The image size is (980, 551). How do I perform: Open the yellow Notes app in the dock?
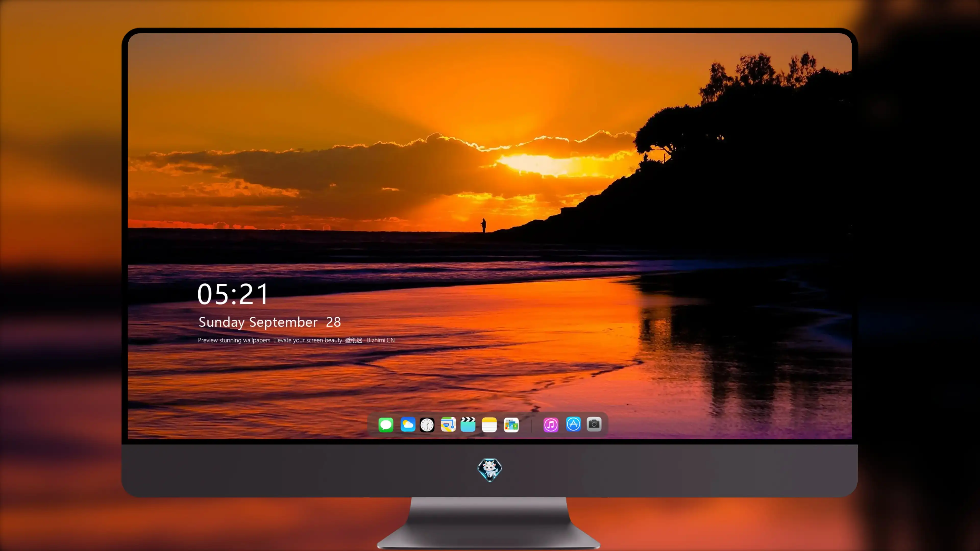pos(489,424)
